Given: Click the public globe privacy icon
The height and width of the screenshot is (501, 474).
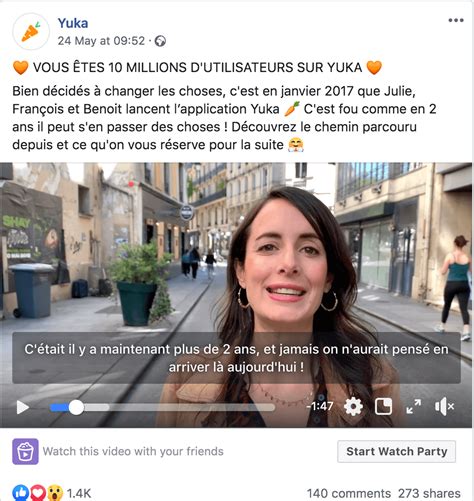Looking at the screenshot, I should click(x=160, y=41).
